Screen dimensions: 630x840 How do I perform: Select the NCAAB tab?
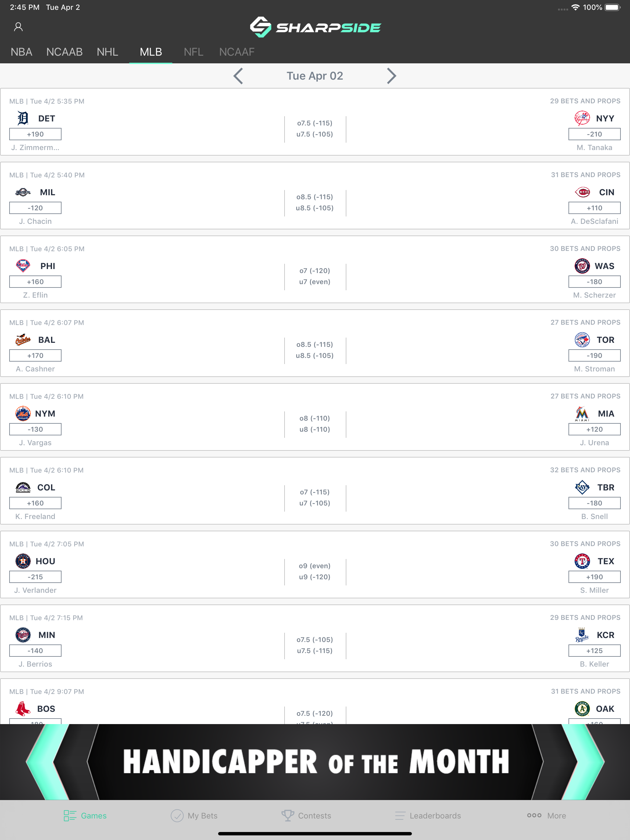tap(64, 52)
